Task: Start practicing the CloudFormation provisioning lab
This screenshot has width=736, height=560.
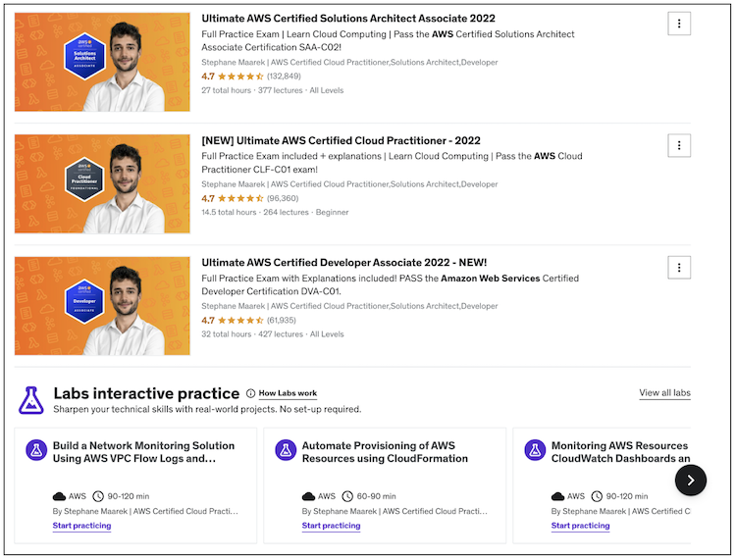Action: point(331,526)
